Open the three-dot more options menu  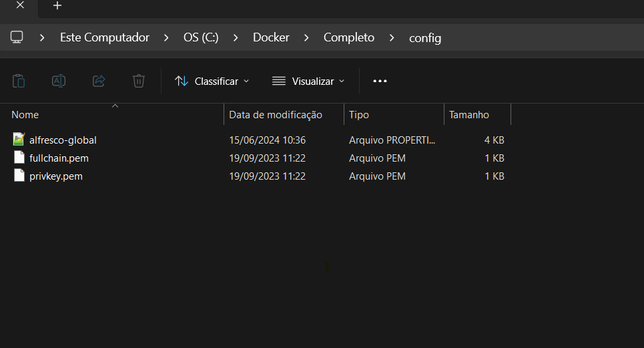click(380, 81)
